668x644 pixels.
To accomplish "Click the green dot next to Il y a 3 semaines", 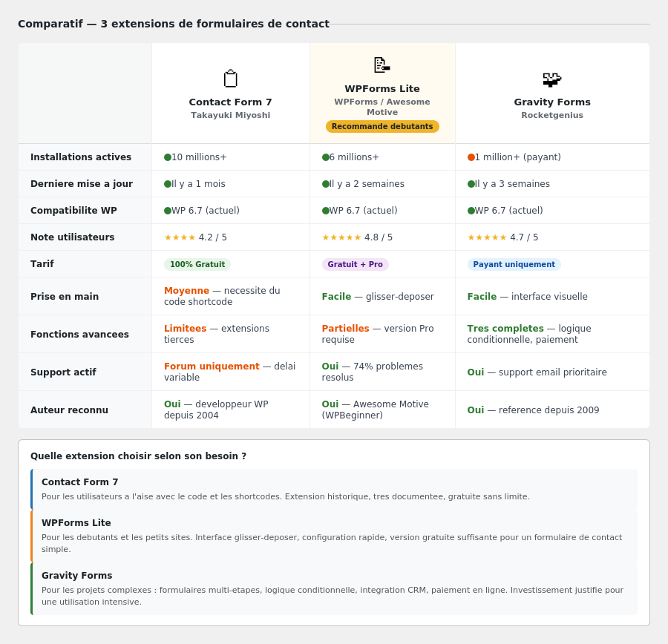I will pos(471,184).
